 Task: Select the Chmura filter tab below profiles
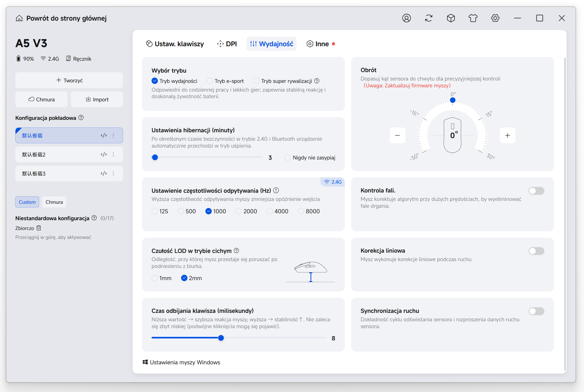click(54, 202)
